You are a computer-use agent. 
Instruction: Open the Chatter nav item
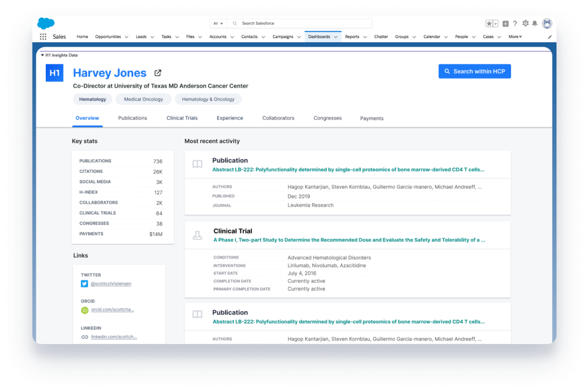[x=381, y=37]
